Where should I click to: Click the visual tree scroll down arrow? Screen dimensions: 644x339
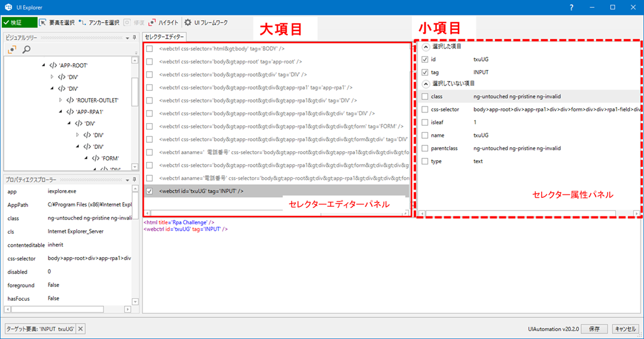point(135,167)
